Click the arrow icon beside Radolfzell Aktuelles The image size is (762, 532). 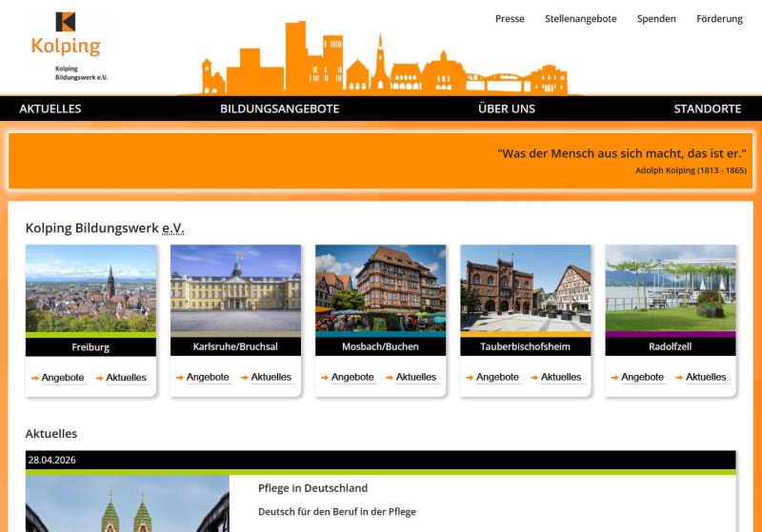679,378
